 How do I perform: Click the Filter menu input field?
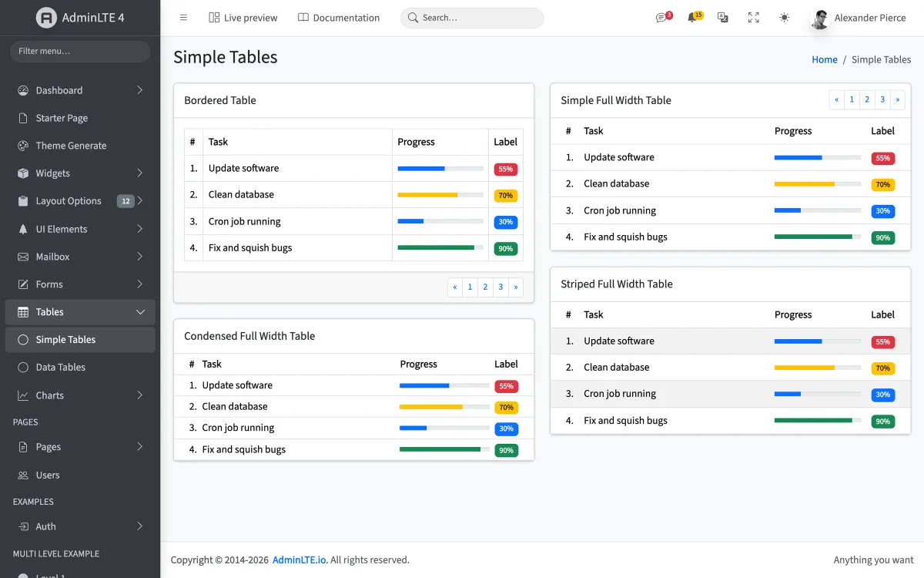80,52
